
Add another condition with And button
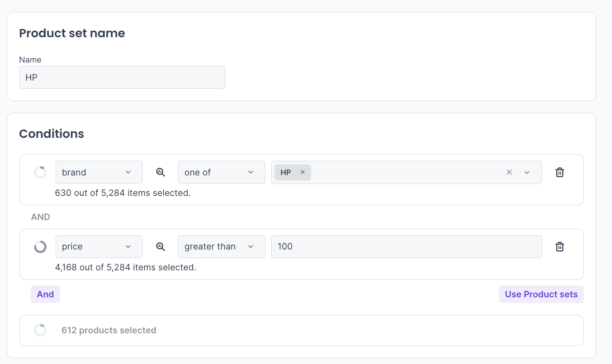tap(45, 294)
